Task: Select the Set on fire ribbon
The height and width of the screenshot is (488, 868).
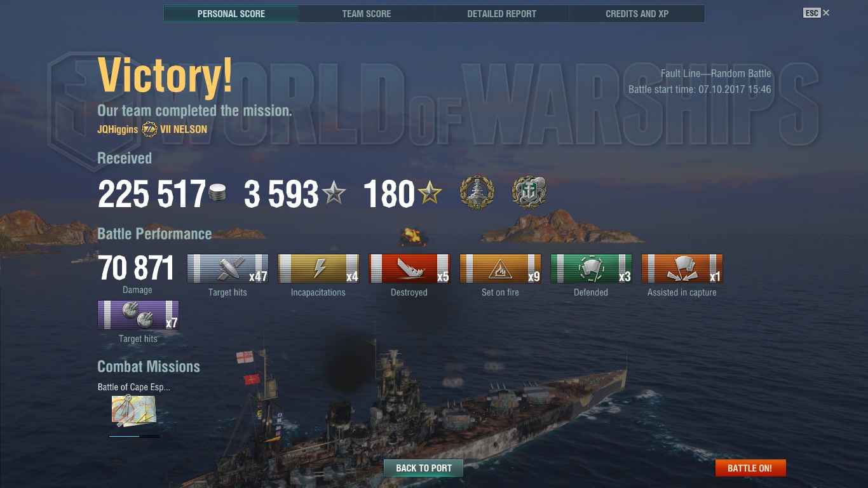Action: point(500,269)
